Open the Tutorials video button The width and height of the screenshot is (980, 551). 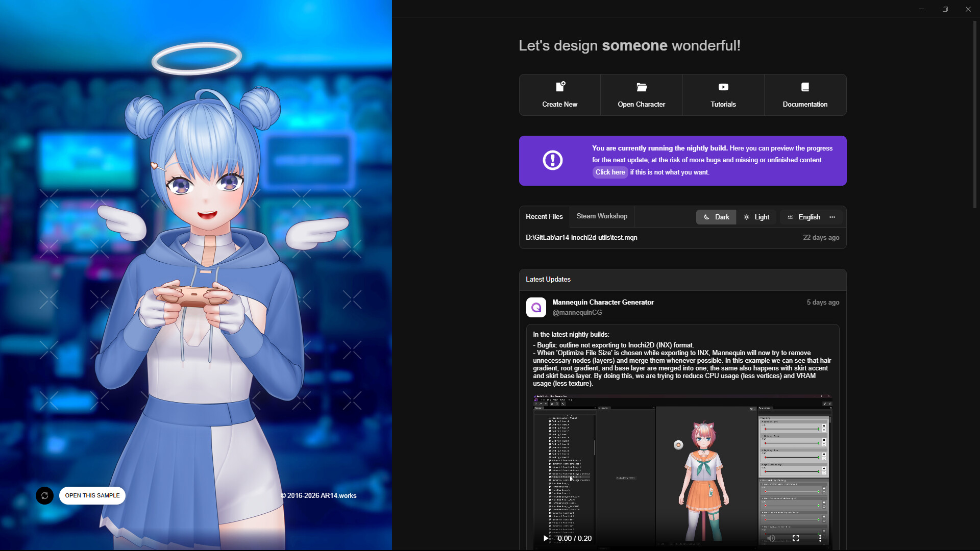723,95
